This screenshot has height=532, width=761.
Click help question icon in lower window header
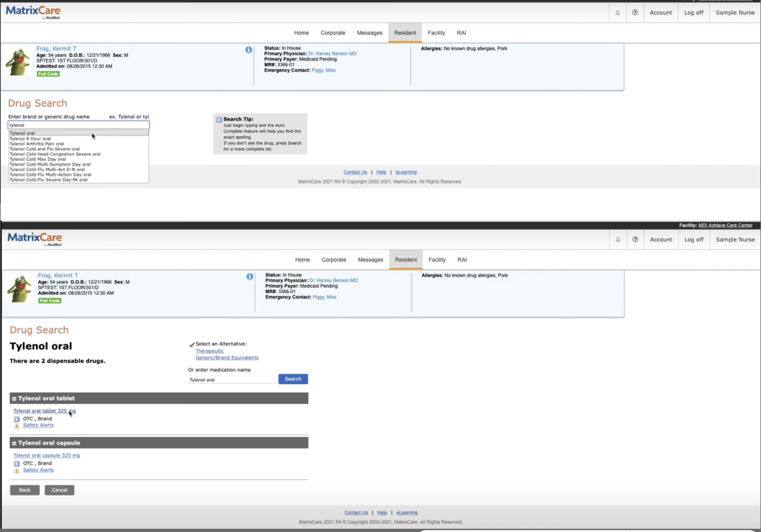click(635, 240)
